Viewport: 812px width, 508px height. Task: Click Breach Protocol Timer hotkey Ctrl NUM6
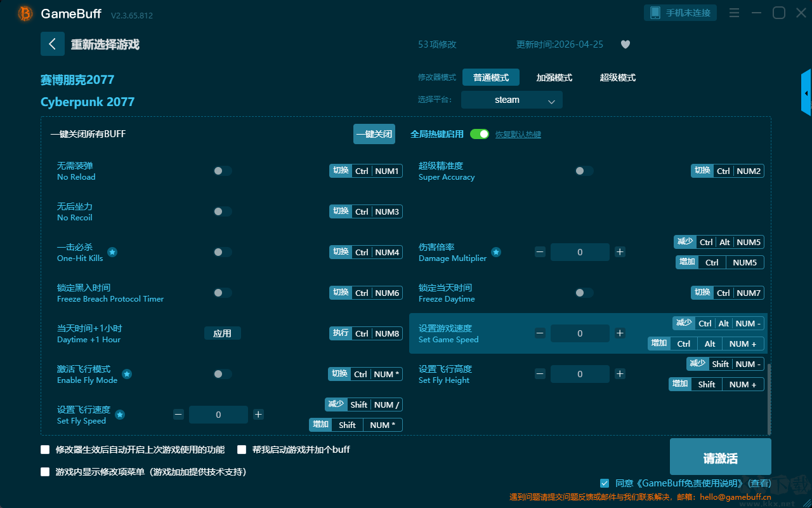coord(366,293)
